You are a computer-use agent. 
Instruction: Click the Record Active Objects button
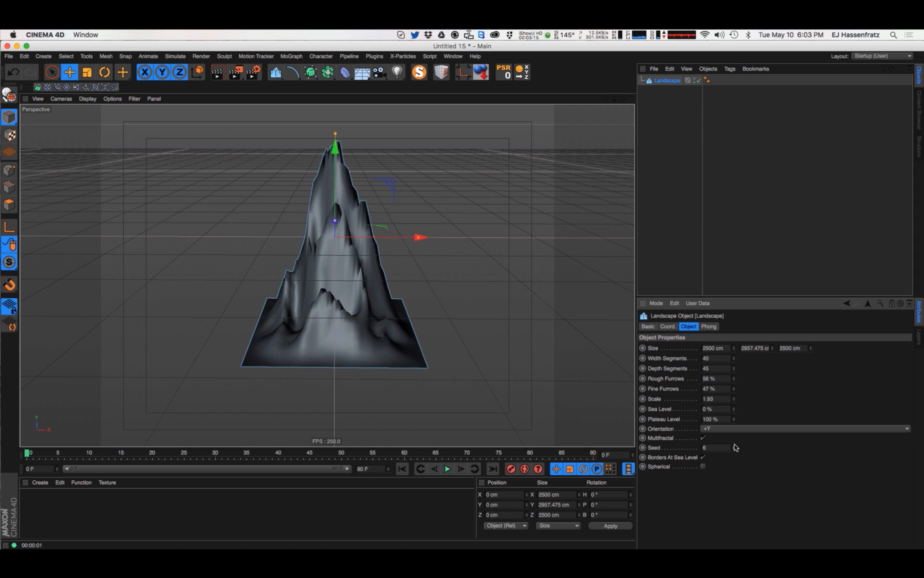pyautogui.click(x=511, y=469)
